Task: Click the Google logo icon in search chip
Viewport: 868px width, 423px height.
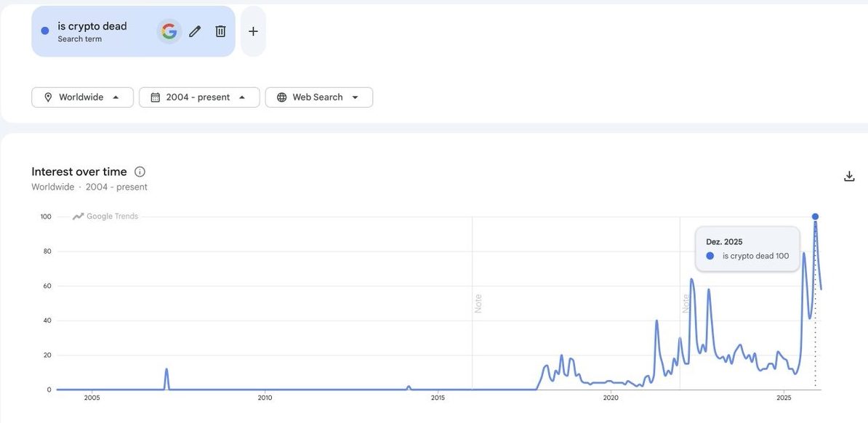Action: 169,31
